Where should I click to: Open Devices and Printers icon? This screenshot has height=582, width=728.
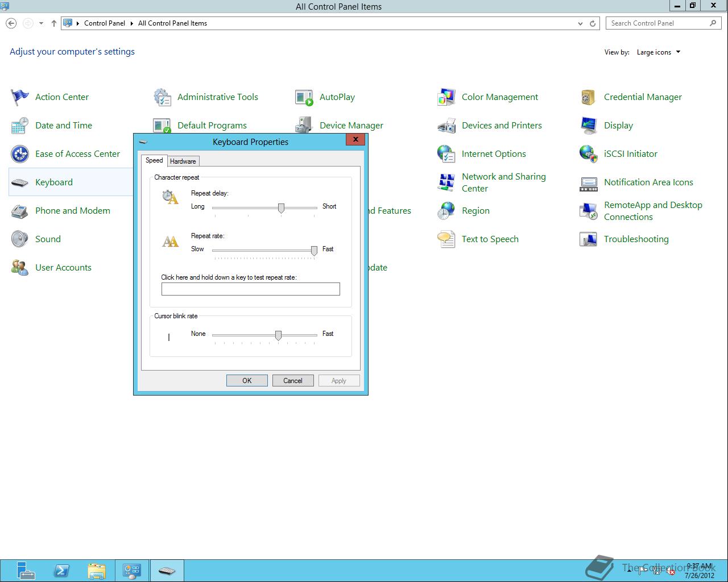(446, 126)
